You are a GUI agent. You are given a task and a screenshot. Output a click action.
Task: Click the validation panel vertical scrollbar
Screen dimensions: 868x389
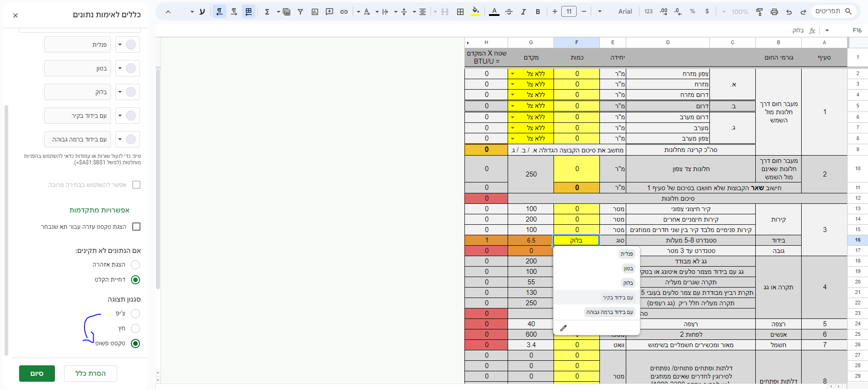click(6, 230)
